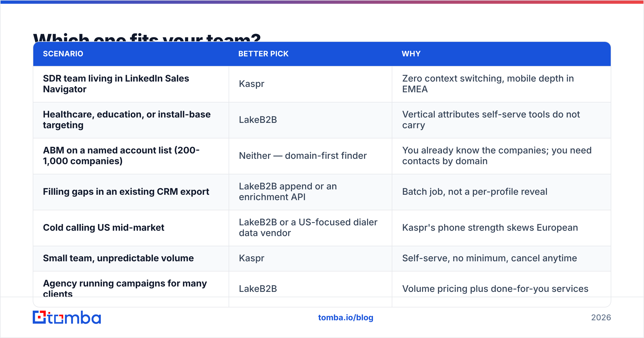Click Kaspr in the SDR team row
Viewport: 644px width, 338px height.
pos(251,84)
